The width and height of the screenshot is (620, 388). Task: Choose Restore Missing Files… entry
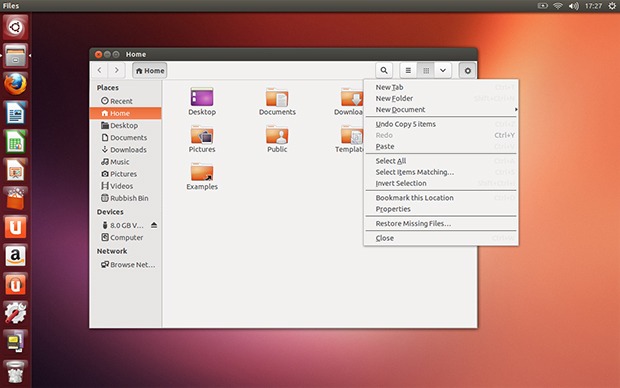441,223
